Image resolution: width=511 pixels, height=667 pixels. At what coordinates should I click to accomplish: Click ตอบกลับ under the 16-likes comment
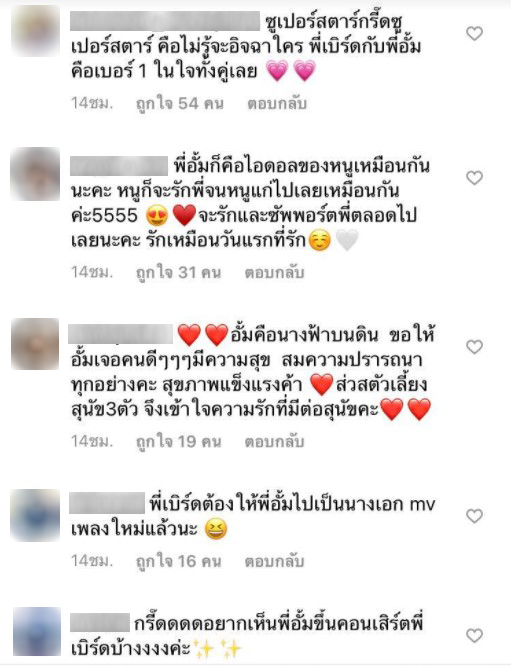pyautogui.click(x=274, y=561)
